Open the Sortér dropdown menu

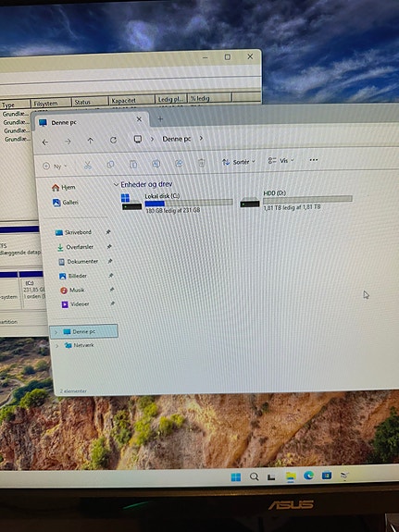tap(238, 162)
